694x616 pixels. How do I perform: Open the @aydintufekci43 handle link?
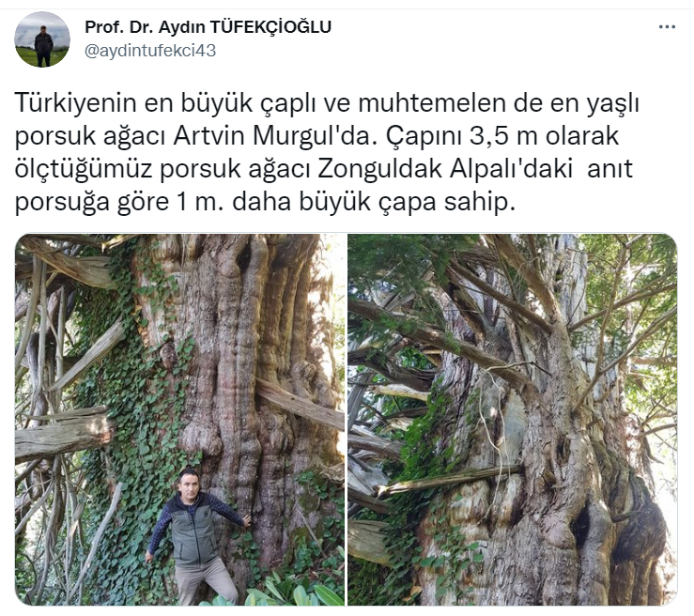150,51
